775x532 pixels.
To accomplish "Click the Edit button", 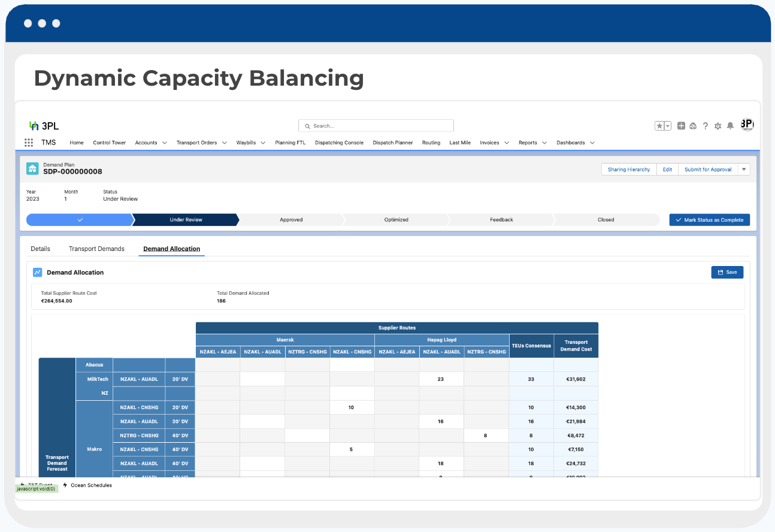I will pos(667,170).
